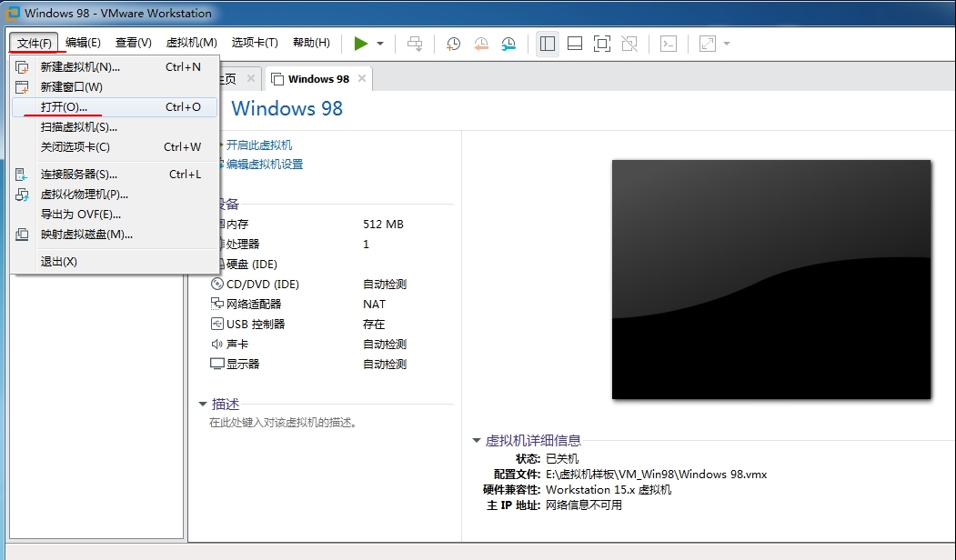Viewport: 956px width, 560px height.
Task: Click the take snapshot clock icon
Action: point(453,44)
